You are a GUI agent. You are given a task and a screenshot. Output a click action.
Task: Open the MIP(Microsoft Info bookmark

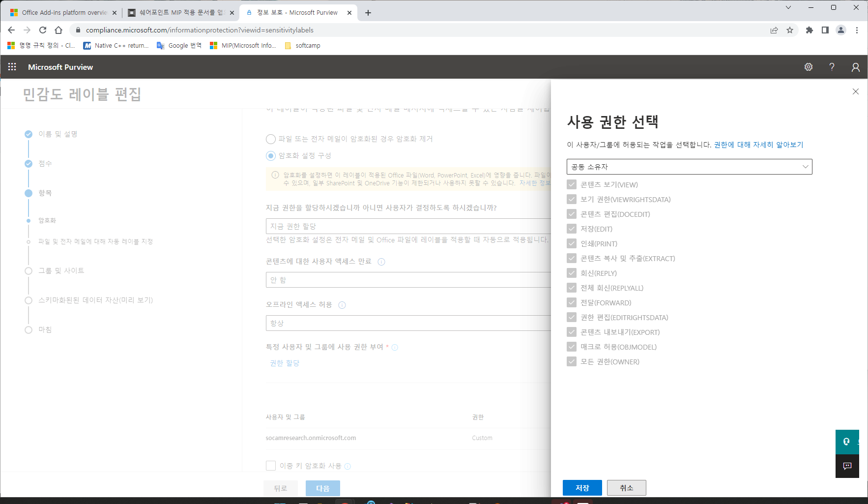pyautogui.click(x=243, y=45)
